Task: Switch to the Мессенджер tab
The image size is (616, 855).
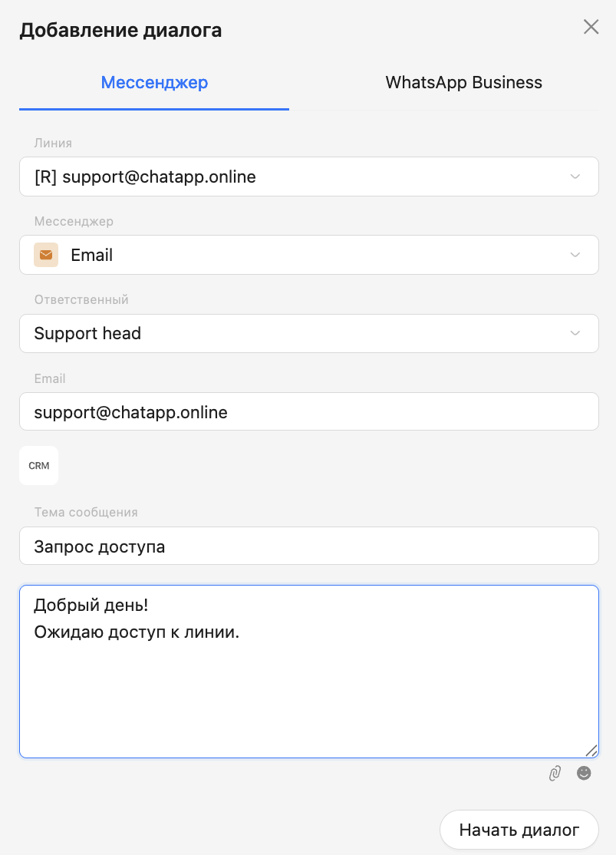Action: [154, 83]
